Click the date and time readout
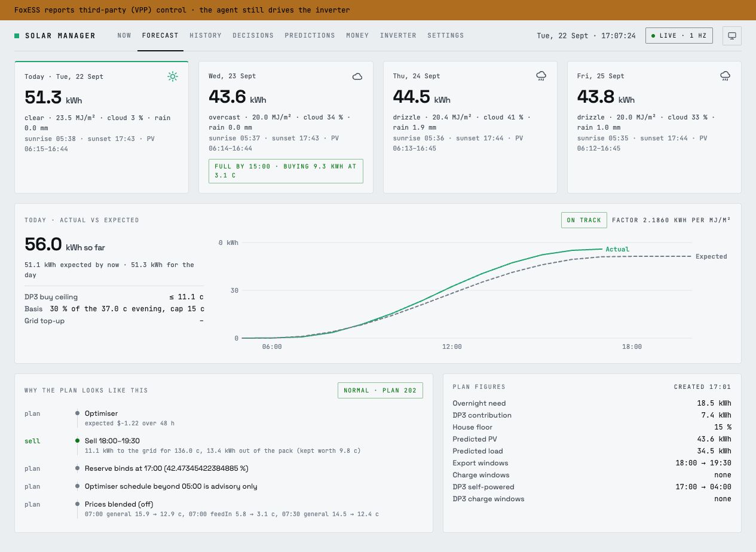This screenshot has height=552, width=756. (586, 36)
